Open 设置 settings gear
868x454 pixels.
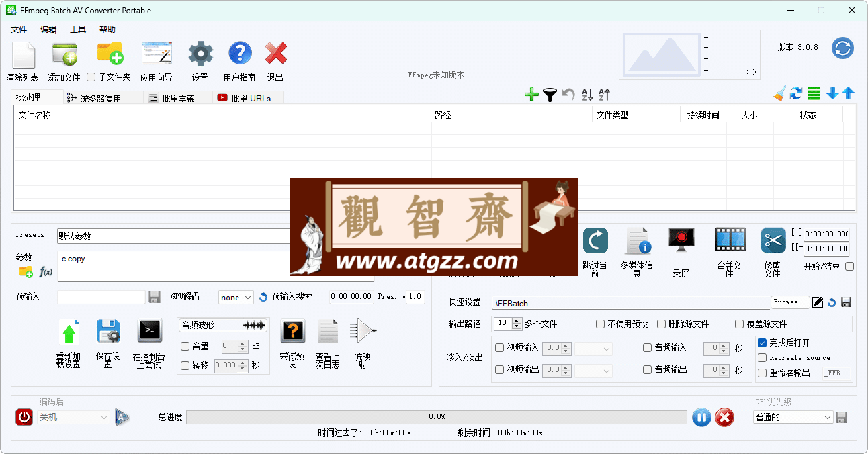coord(200,53)
